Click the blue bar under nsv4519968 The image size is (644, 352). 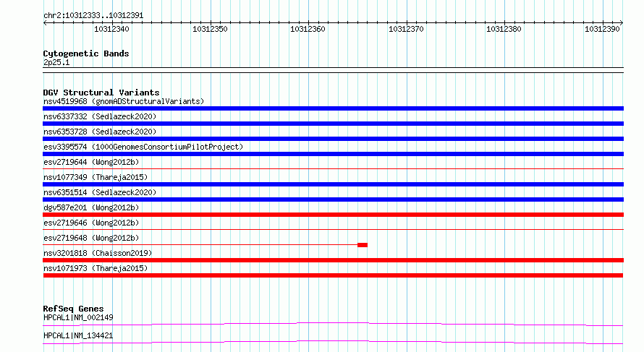[x=333, y=108]
